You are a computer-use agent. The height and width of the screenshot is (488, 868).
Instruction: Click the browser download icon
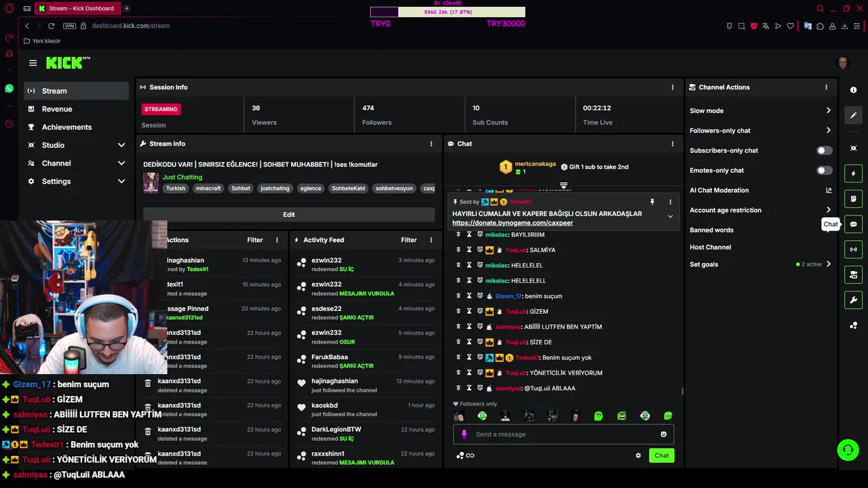click(x=844, y=26)
